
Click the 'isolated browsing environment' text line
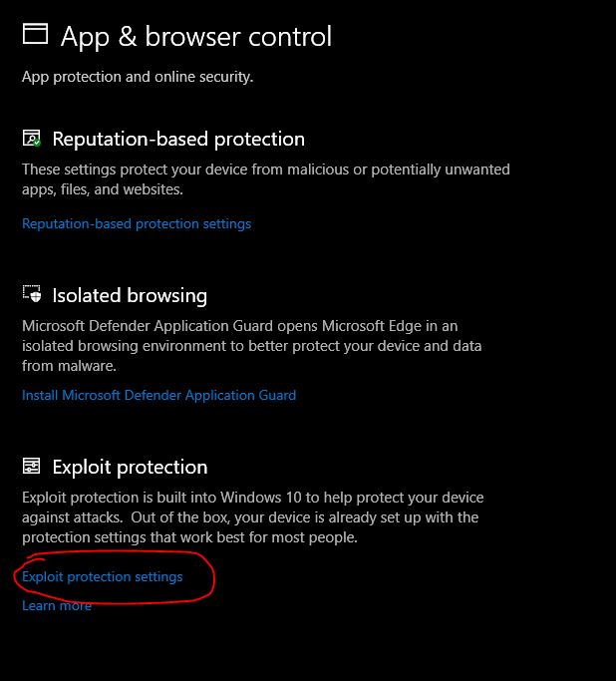click(251, 346)
